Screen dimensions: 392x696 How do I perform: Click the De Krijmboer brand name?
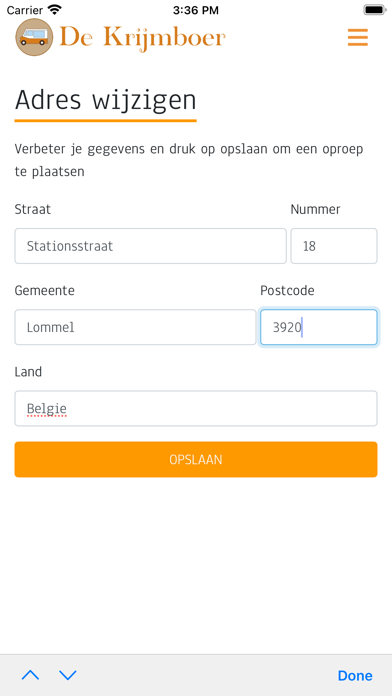pyautogui.click(x=143, y=38)
